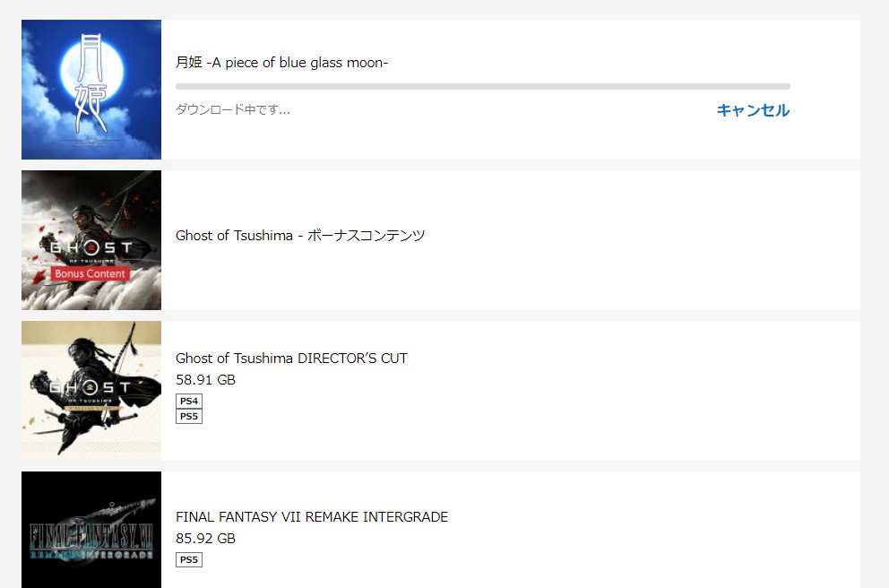Select title Ghost of Tsushima DIRECTOR'S CUT
Viewport: 889px width, 588px height.
(291, 359)
